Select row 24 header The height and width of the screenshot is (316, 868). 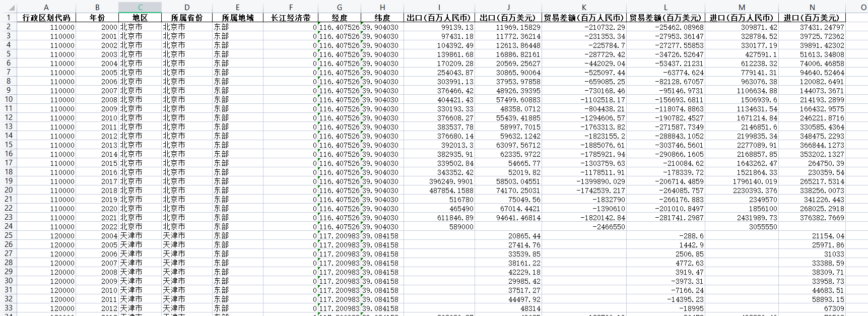pyautogui.click(x=9, y=226)
